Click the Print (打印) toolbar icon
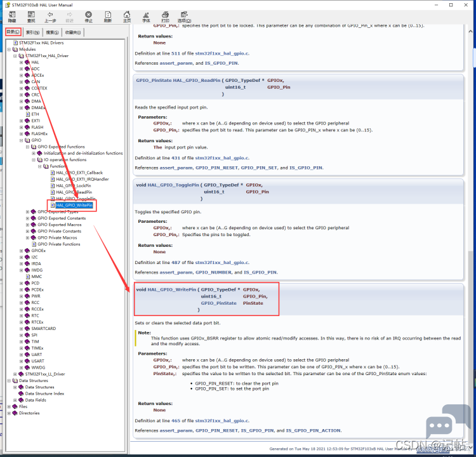Screen dimensions: 476x457 coord(165,17)
